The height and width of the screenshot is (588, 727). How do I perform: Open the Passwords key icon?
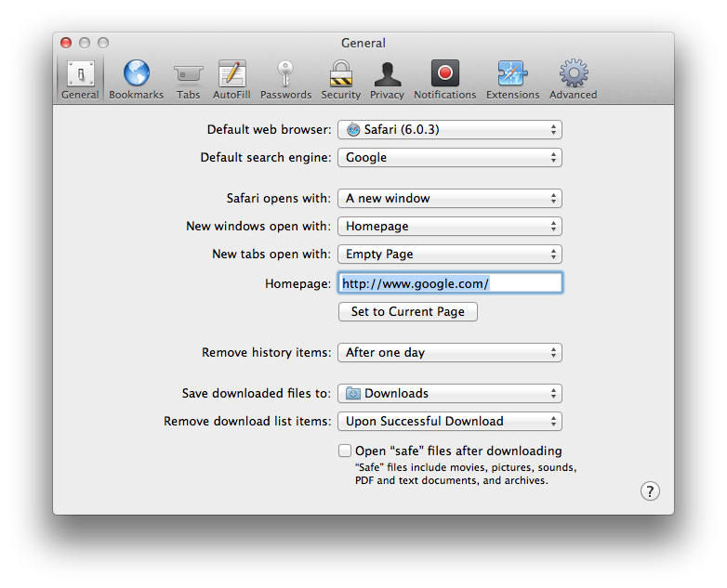tap(285, 79)
